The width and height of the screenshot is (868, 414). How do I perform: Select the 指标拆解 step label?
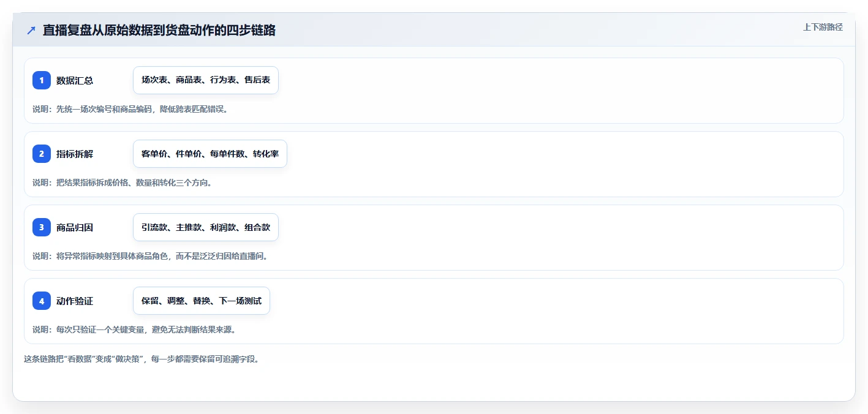(75, 154)
